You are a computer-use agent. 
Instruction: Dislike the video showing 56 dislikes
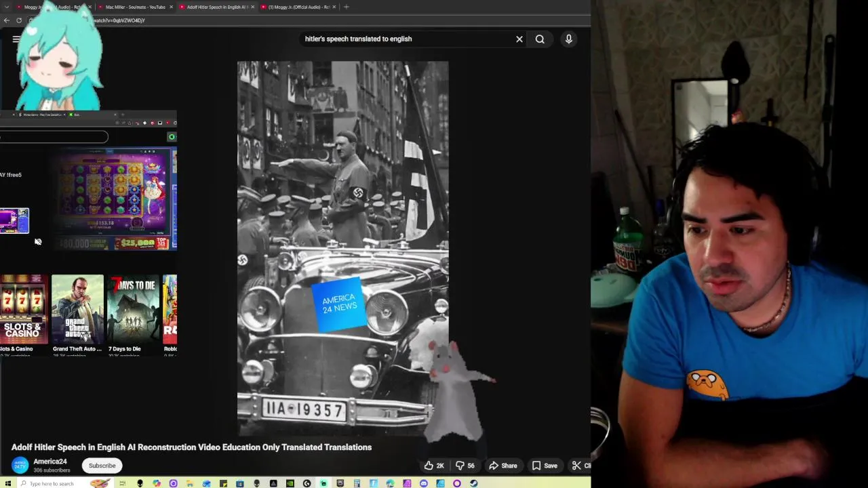point(465,466)
